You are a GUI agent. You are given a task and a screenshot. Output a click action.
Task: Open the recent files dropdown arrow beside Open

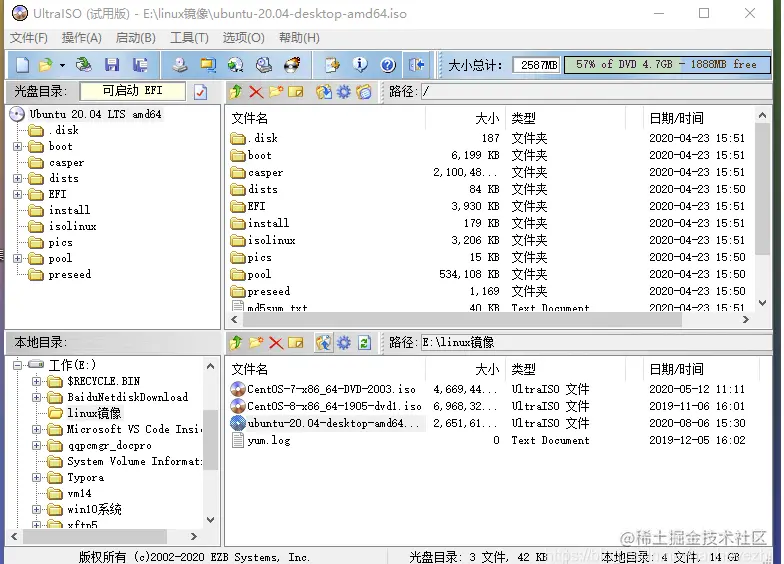click(x=62, y=65)
